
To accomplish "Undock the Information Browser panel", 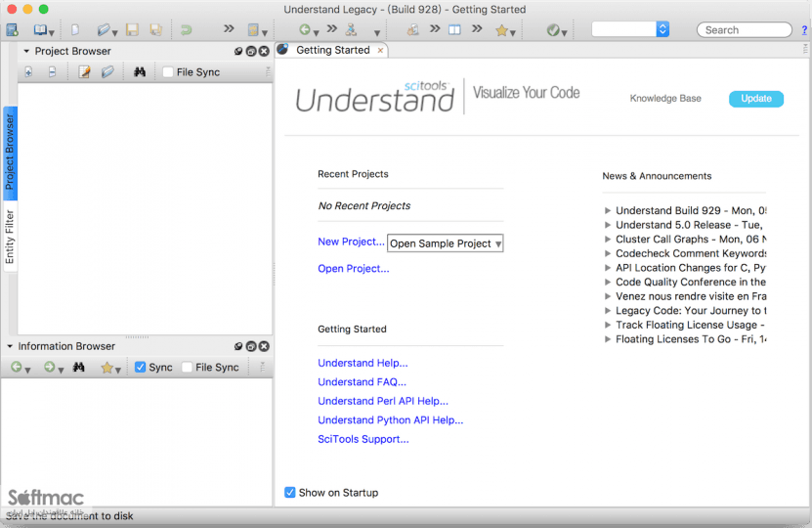I will pyautogui.click(x=251, y=347).
